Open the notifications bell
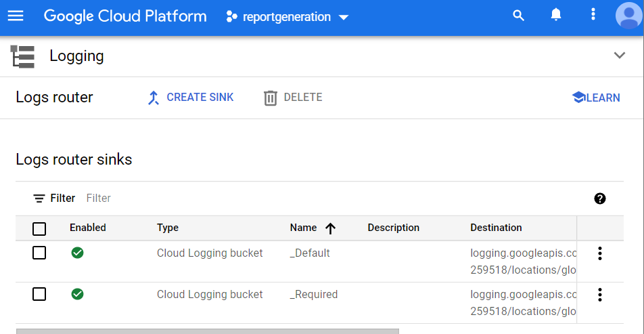This screenshot has width=644, height=334. 556,16
